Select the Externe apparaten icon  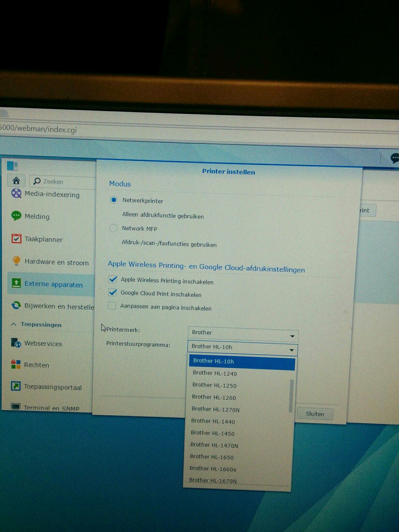point(16,283)
